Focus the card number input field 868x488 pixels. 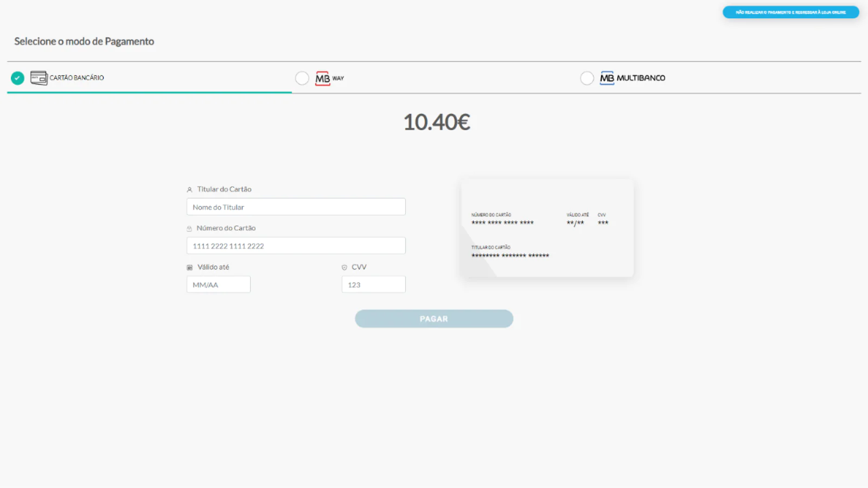(296, 246)
